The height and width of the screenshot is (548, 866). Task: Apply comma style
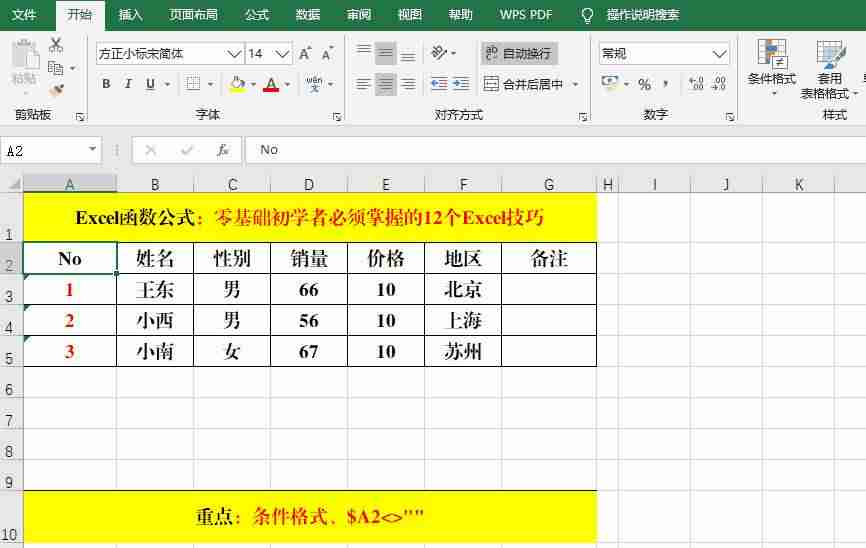[666, 84]
